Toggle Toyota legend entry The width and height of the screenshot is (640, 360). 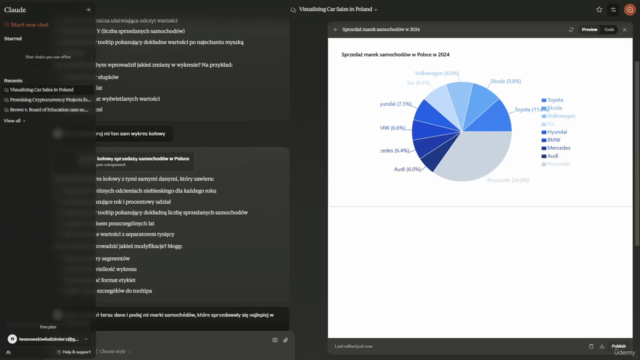552,100
